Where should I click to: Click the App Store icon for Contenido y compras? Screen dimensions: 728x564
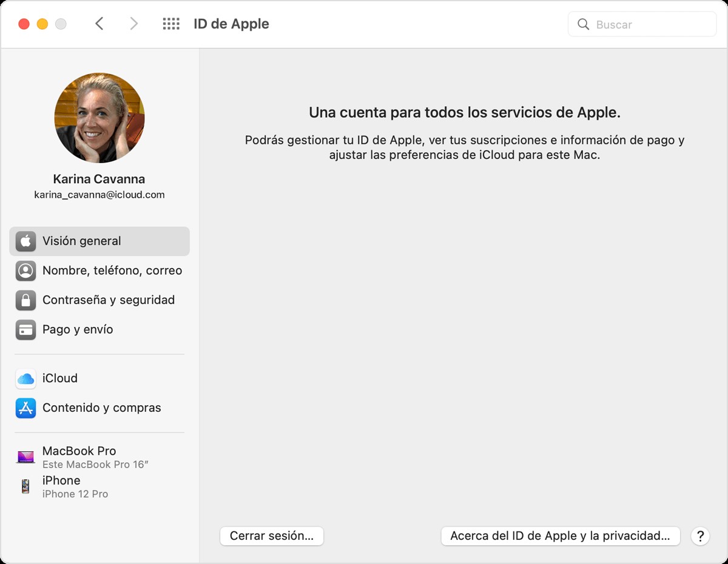pyautogui.click(x=25, y=408)
